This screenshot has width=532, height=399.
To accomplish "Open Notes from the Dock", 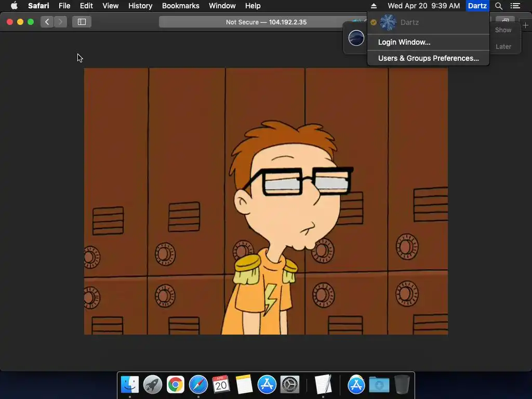I will (244, 385).
